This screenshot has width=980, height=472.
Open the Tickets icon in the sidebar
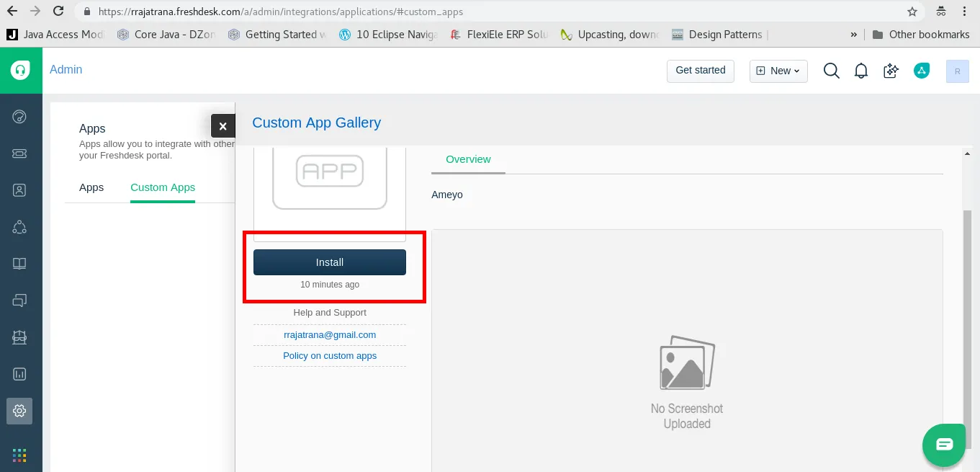click(x=19, y=153)
